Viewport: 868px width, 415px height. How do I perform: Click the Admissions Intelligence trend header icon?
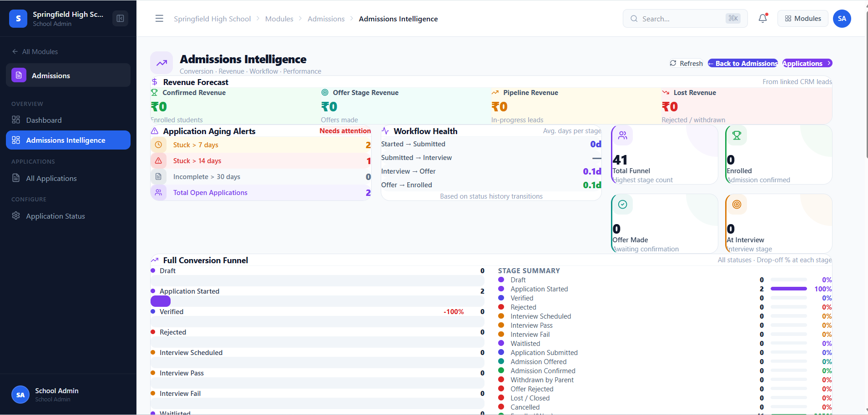coord(161,63)
